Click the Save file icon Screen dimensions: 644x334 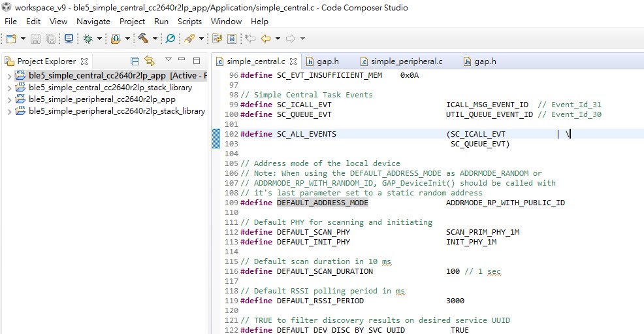36,39
